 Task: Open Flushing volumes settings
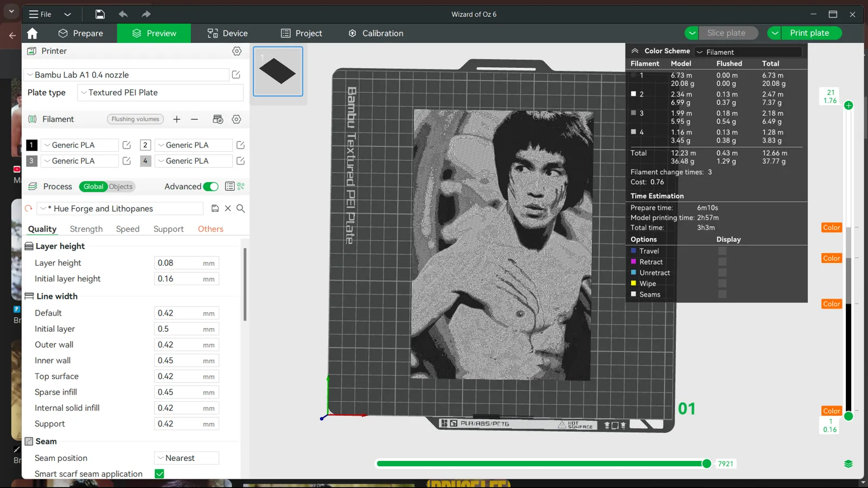point(136,119)
